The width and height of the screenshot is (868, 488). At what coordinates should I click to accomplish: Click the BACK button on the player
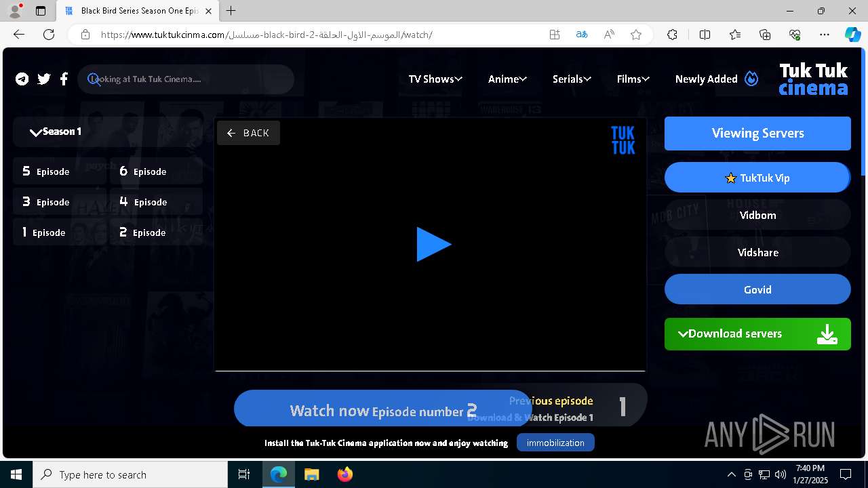pyautogui.click(x=248, y=133)
